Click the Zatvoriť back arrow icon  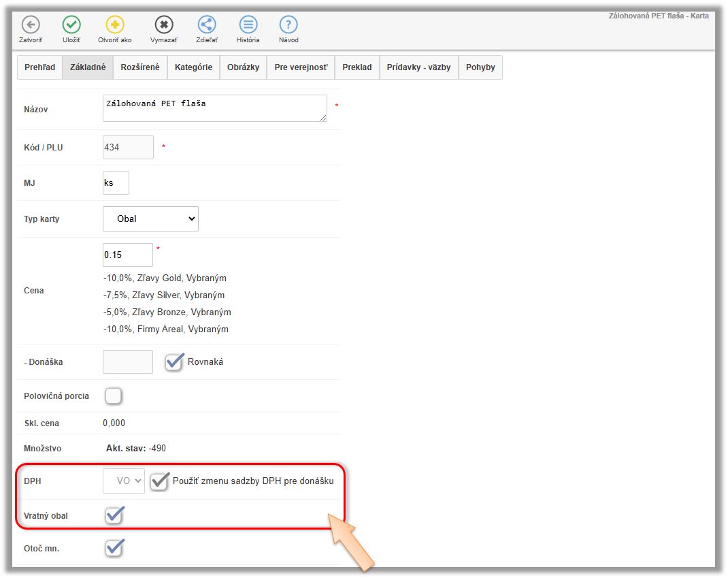[x=30, y=25]
